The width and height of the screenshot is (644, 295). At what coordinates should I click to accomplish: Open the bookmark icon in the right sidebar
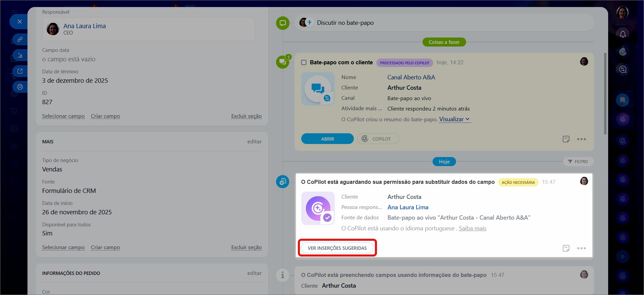tap(622, 100)
